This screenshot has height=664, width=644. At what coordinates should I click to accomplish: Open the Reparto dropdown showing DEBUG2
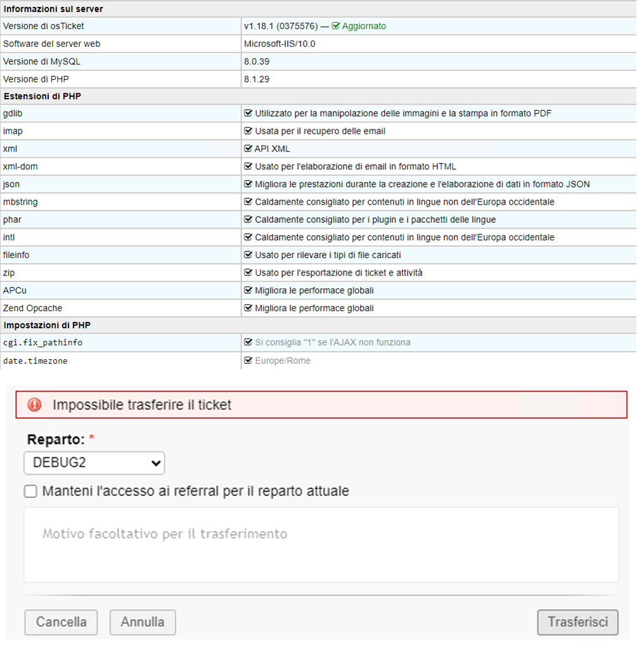(94, 463)
